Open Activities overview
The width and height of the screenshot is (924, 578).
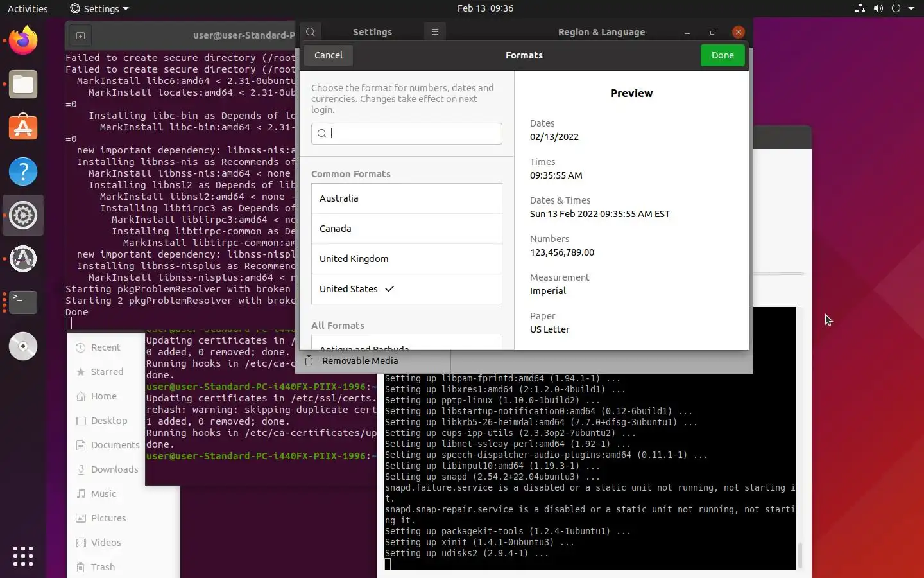tap(28, 8)
